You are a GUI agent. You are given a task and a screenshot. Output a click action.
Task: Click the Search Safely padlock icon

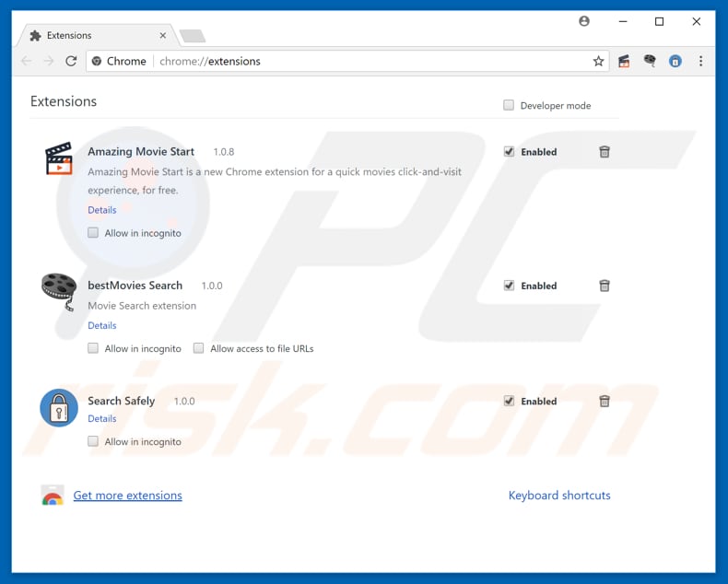(x=59, y=407)
